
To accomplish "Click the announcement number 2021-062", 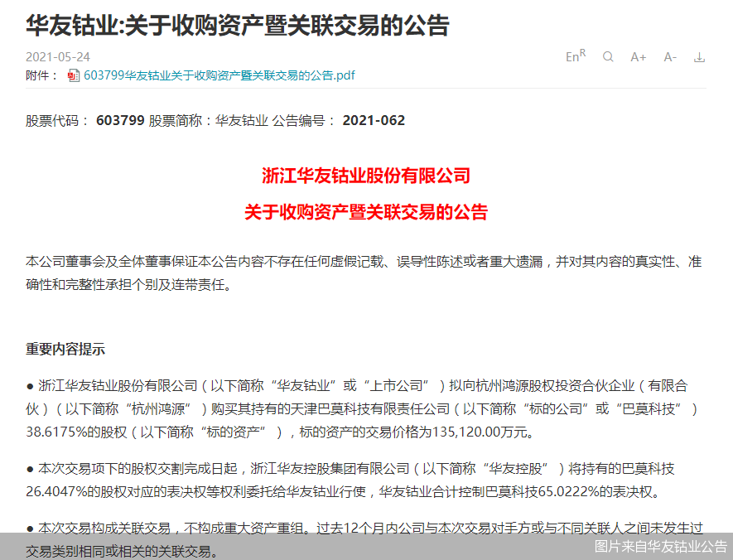I will (x=374, y=121).
